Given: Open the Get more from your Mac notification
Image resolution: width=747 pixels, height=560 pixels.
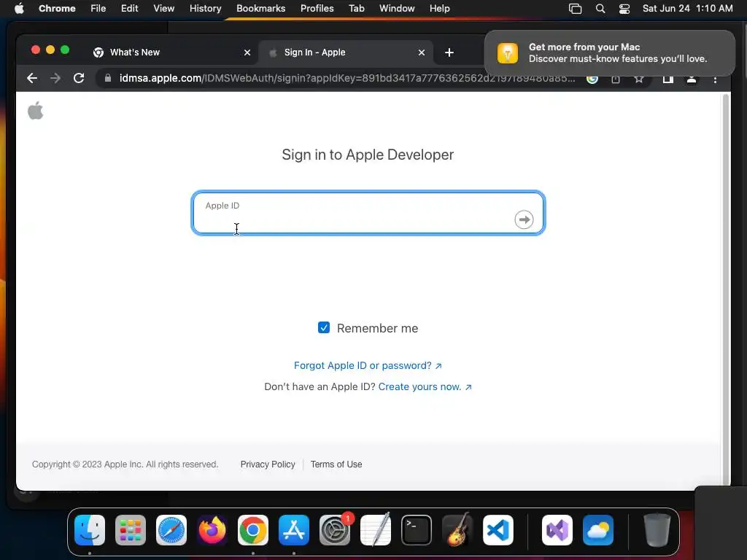Looking at the screenshot, I should click(x=610, y=52).
